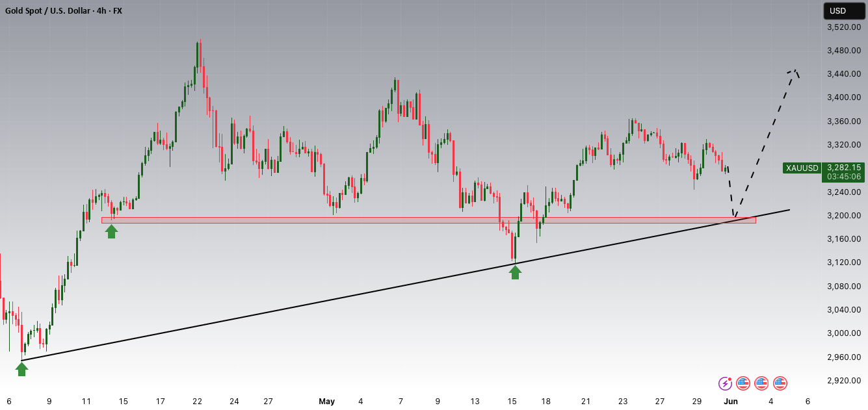Click the XAUUSD symbol price label
The image size is (868, 410).
pos(802,168)
